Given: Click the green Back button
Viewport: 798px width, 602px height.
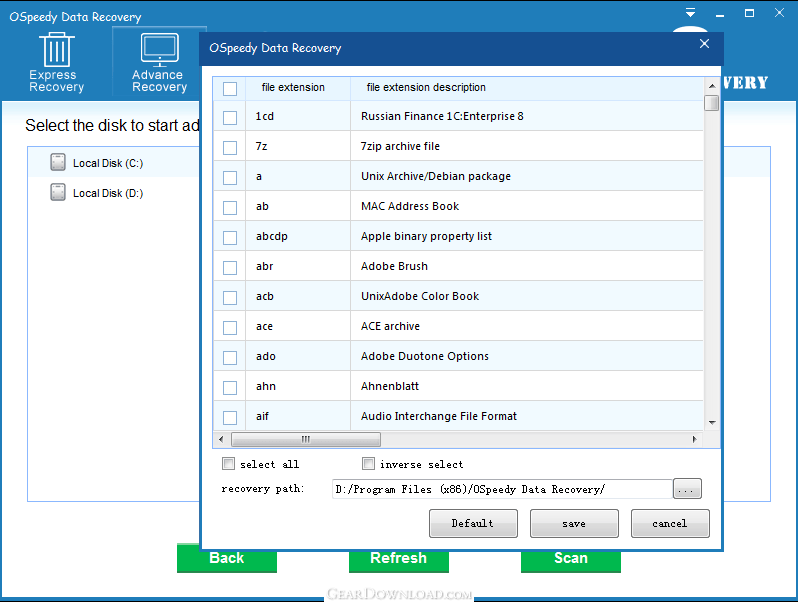Looking at the screenshot, I should [x=226, y=561].
